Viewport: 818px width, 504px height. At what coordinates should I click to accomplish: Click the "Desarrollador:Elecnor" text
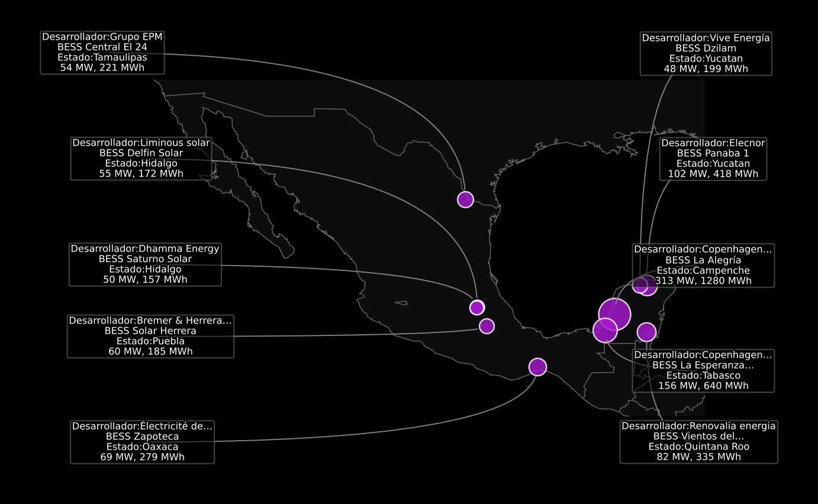713,143
